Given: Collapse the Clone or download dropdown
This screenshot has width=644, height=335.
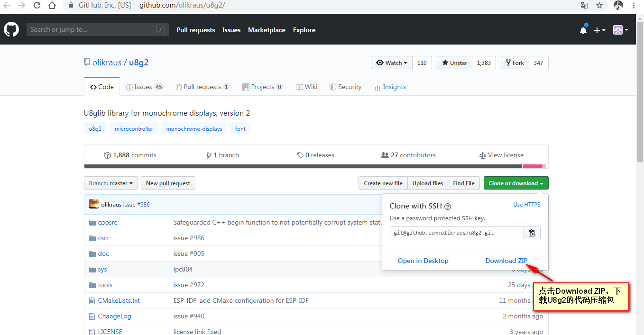Looking at the screenshot, I should pyautogui.click(x=516, y=183).
